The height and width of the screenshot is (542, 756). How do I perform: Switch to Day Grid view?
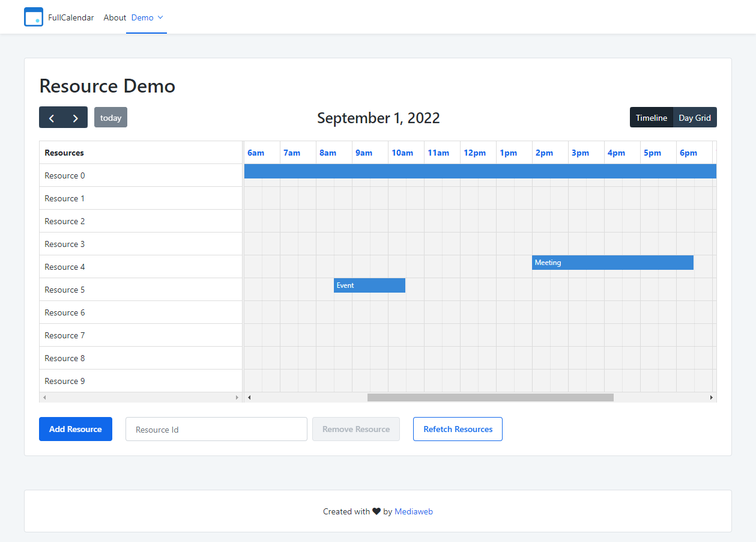(x=695, y=117)
